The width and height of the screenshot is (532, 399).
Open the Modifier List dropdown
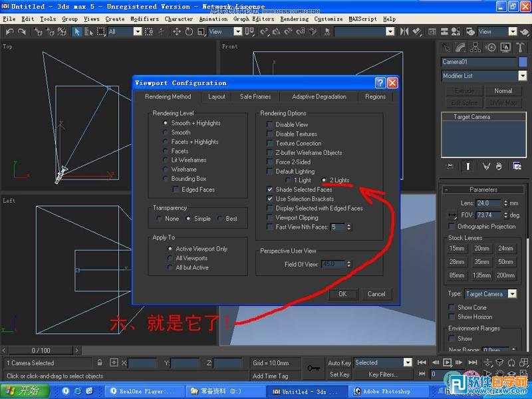[x=522, y=74]
